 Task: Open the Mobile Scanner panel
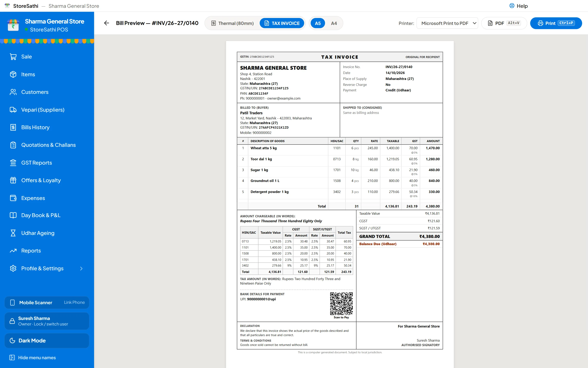(47, 303)
